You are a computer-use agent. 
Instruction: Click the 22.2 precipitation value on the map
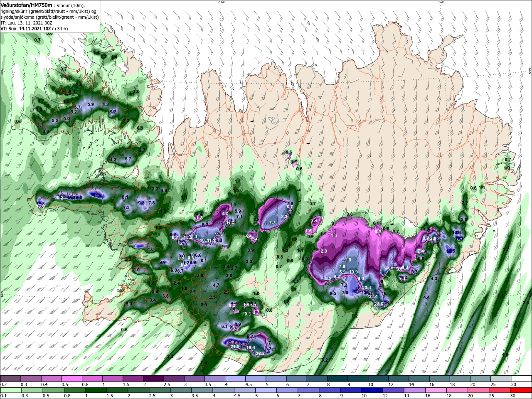point(260,353)
